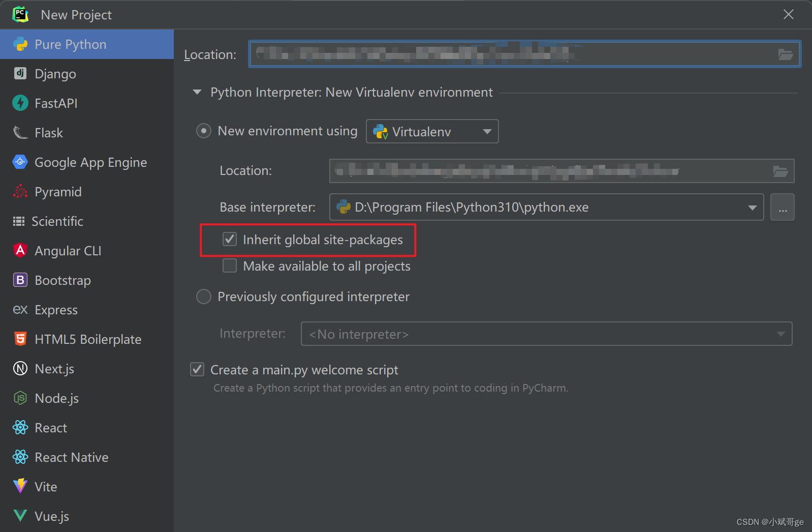Browse for project location folder icon
812x532 pixels.
785,54
